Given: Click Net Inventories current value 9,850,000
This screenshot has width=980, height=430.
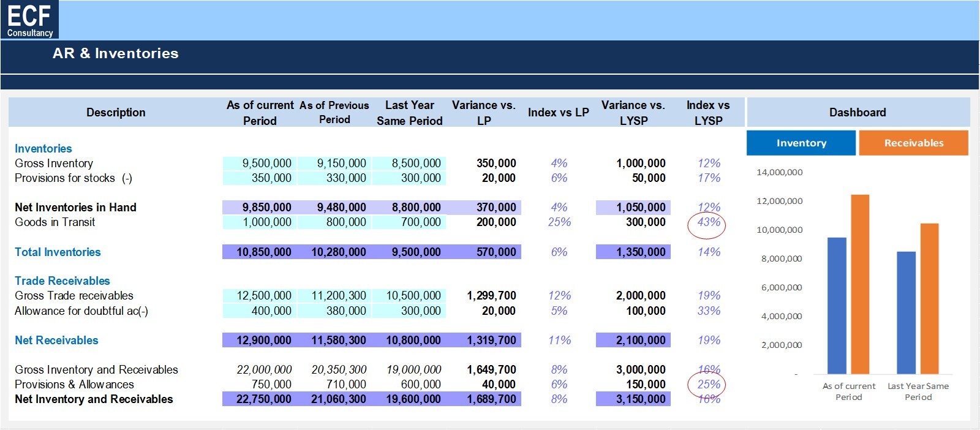Looking at the screenshot, I should tap(260, 207).
